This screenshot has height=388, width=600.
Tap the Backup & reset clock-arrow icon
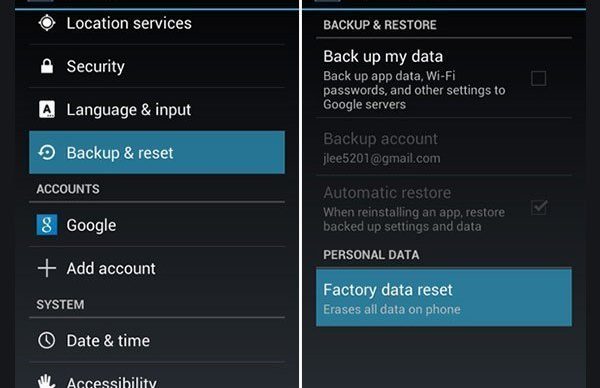(x=47, y=152)
